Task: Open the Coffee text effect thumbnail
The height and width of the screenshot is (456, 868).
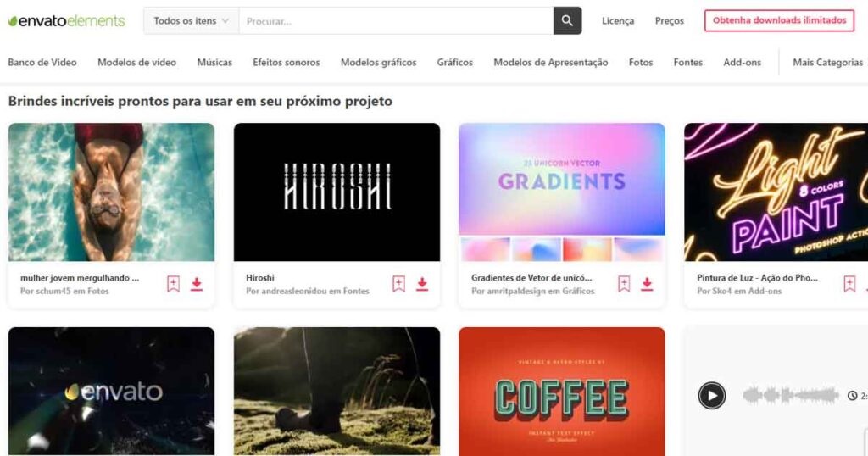Action: (x=562, y=392)
